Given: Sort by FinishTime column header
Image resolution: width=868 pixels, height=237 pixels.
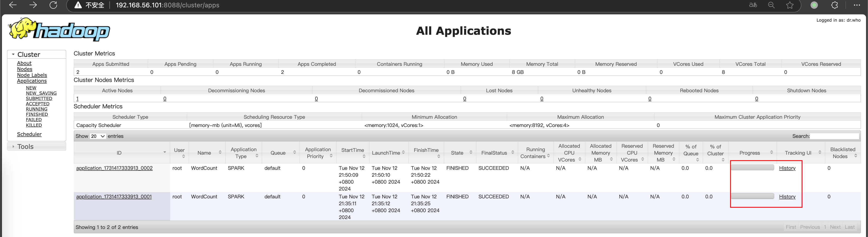Looking at the screenshot, I should click(x=426, y=153).
